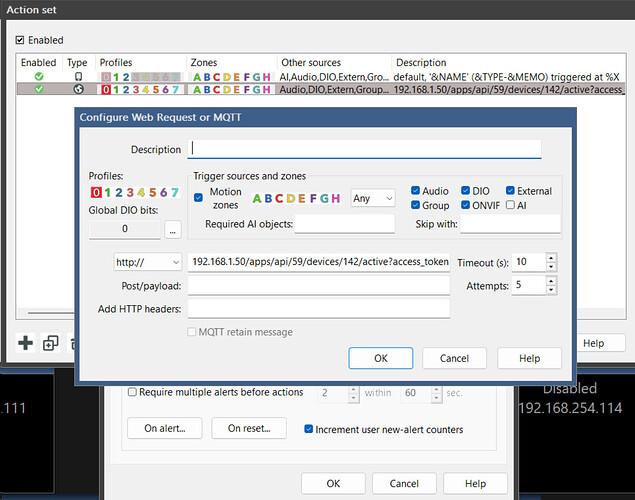Viewport: 635px width, 500px height.
Task: Click the plus icon to add action
Action: click(x=26, y=343)
